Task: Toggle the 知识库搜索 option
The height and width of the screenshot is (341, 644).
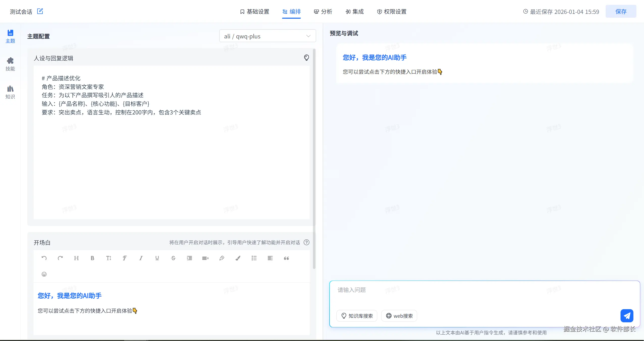Action: coord(357,316)
